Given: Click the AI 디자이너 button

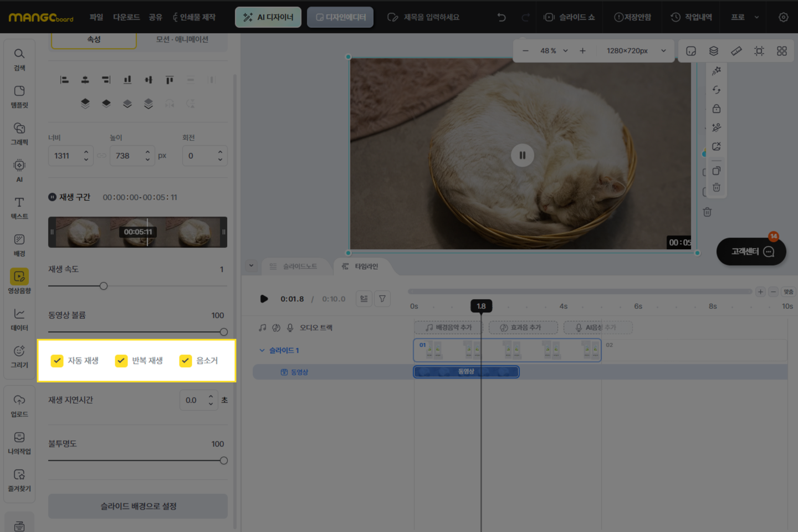Looking at the screenshot, I should tap(268, 17).
